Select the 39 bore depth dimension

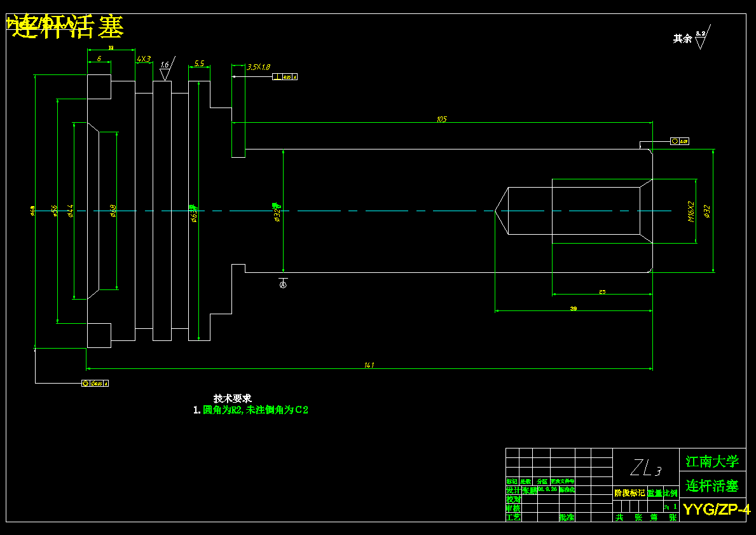click(574, 309)
